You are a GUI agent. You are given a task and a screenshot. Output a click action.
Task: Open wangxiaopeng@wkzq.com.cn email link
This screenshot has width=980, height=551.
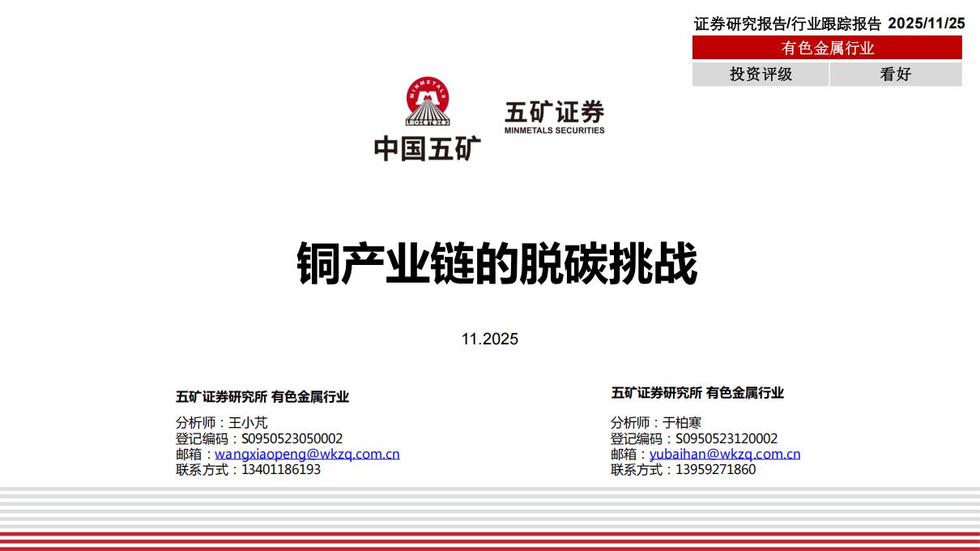(307, 454)
